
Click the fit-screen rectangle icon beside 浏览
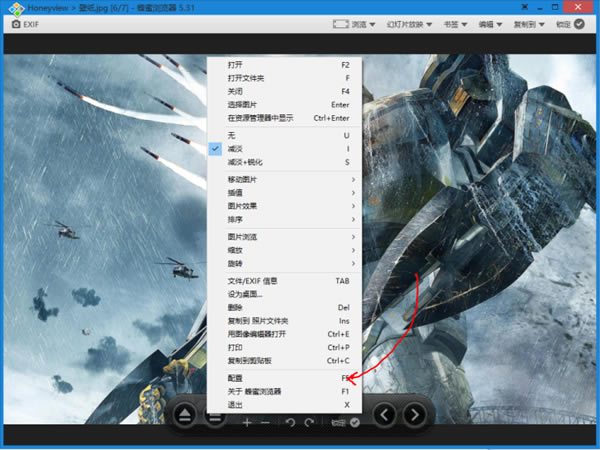[x=341, y=24]
